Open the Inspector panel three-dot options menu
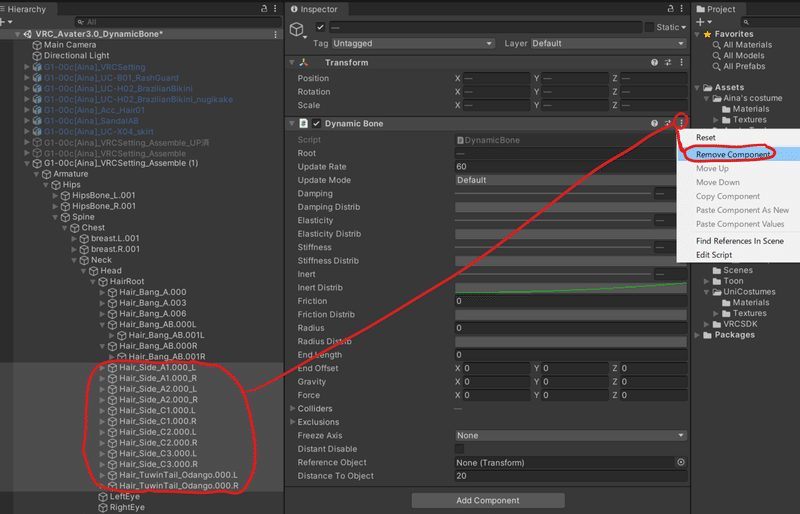 tap(682, 9)
